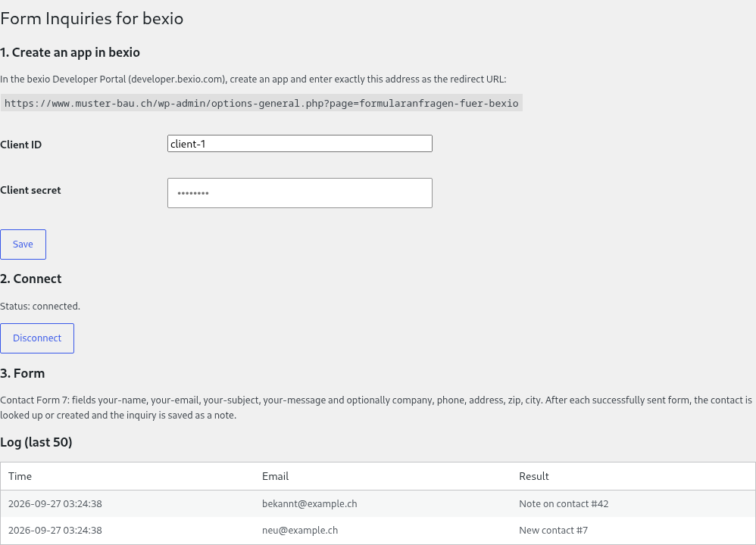
Task: Click the Disconnect button
Action: [37, 338]
